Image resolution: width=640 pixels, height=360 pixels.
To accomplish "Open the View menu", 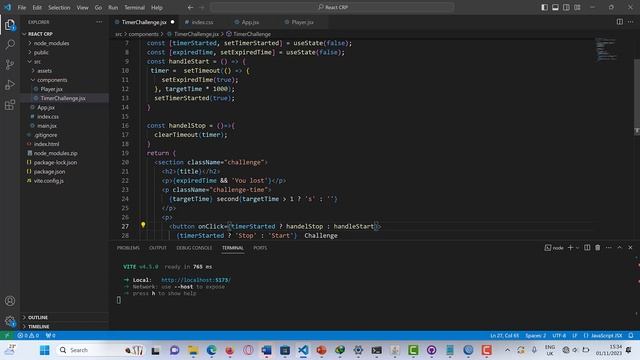I will [82, 7].
